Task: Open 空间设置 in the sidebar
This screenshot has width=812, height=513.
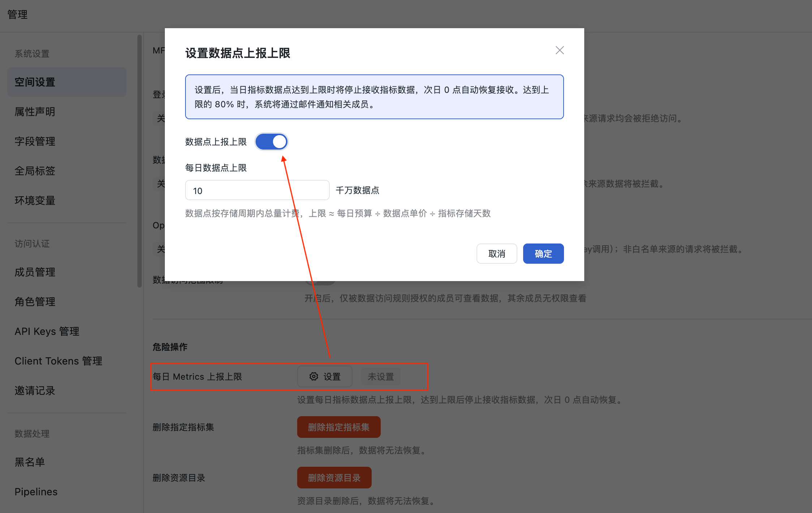Action: tap(67, 82)
